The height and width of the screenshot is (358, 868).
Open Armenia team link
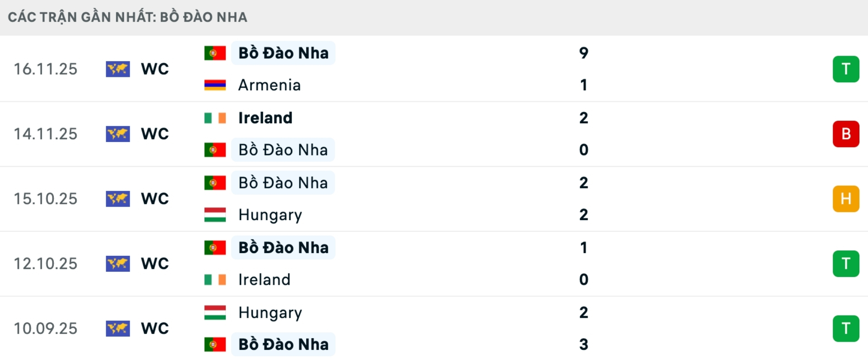click(x=269, y=85)
